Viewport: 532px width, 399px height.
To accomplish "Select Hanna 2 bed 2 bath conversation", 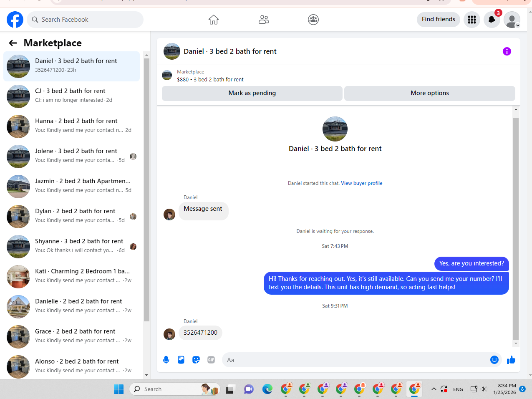I will point(71,126).
